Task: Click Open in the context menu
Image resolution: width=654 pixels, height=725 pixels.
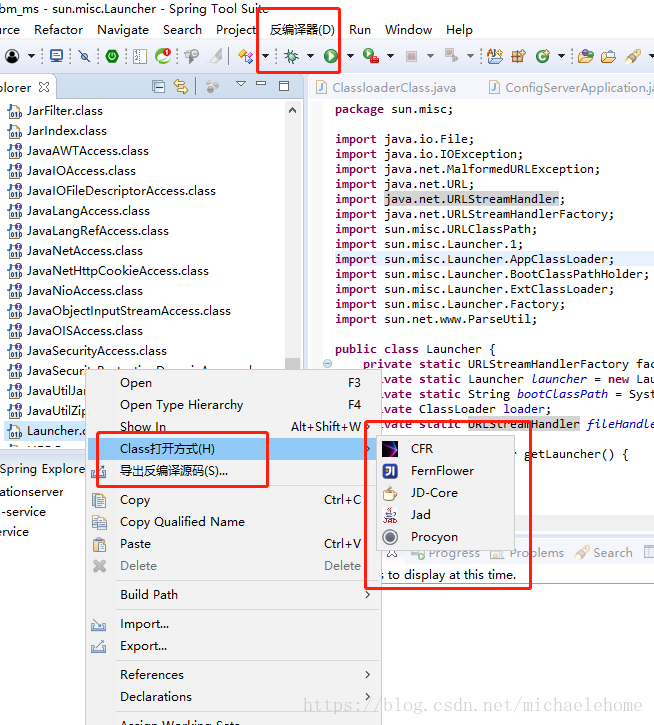Action: [x=234, y=383]
